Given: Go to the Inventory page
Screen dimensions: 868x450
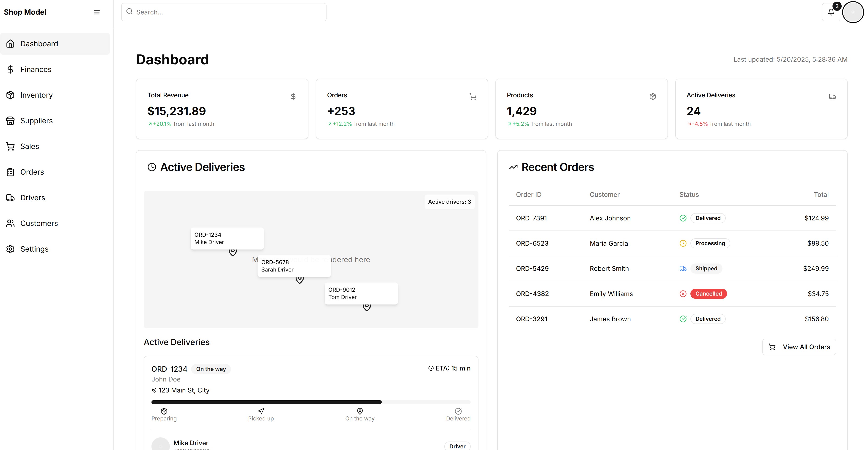Looking at the screenshot, I should [x=36, y=95].
